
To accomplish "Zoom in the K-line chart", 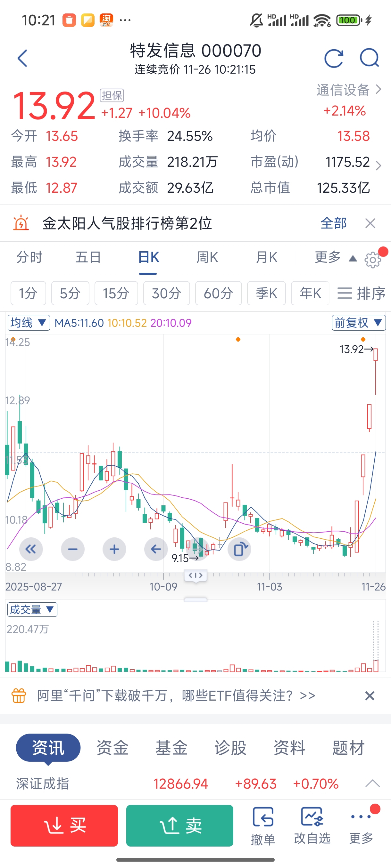I will tap(114, 549).
